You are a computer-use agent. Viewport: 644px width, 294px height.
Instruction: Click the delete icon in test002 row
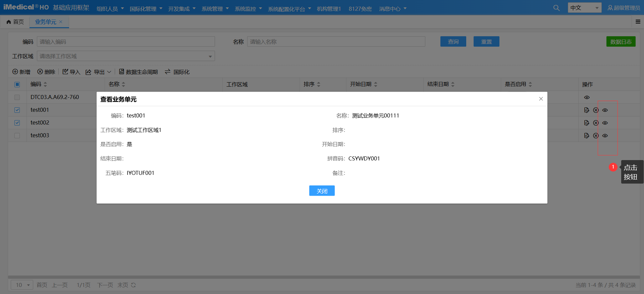596,123
